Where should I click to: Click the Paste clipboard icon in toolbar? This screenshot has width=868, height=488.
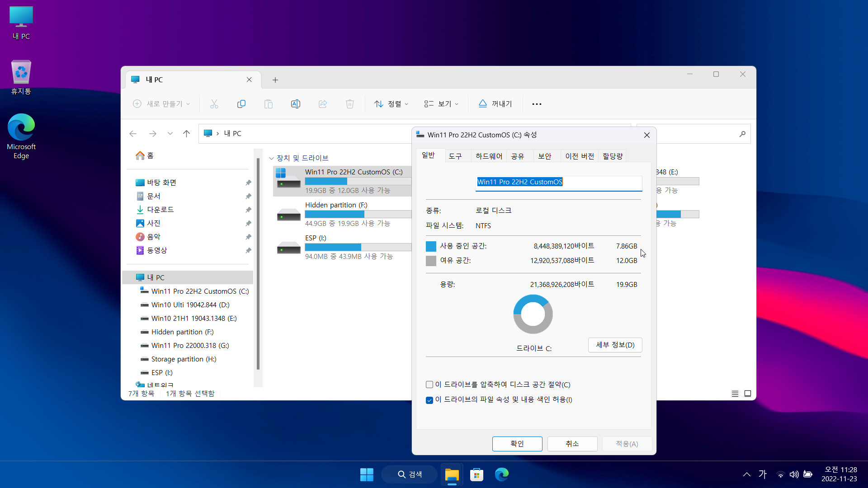[269, 104]
